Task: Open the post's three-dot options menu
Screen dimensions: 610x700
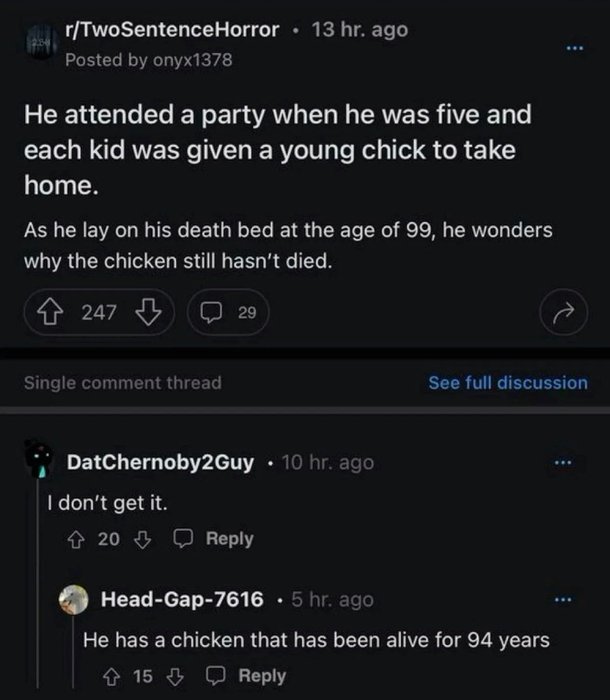Action: coord(571,47)
